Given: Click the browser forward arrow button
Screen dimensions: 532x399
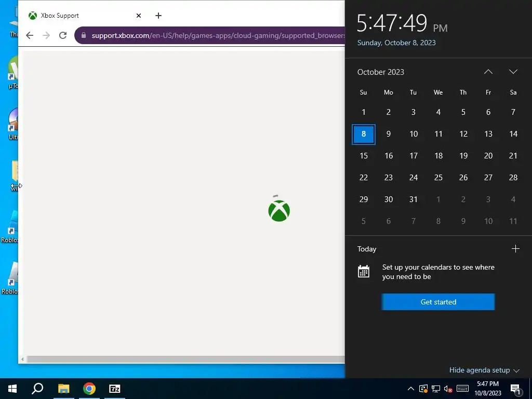Looking at the screenshot, I should [46, 35].
